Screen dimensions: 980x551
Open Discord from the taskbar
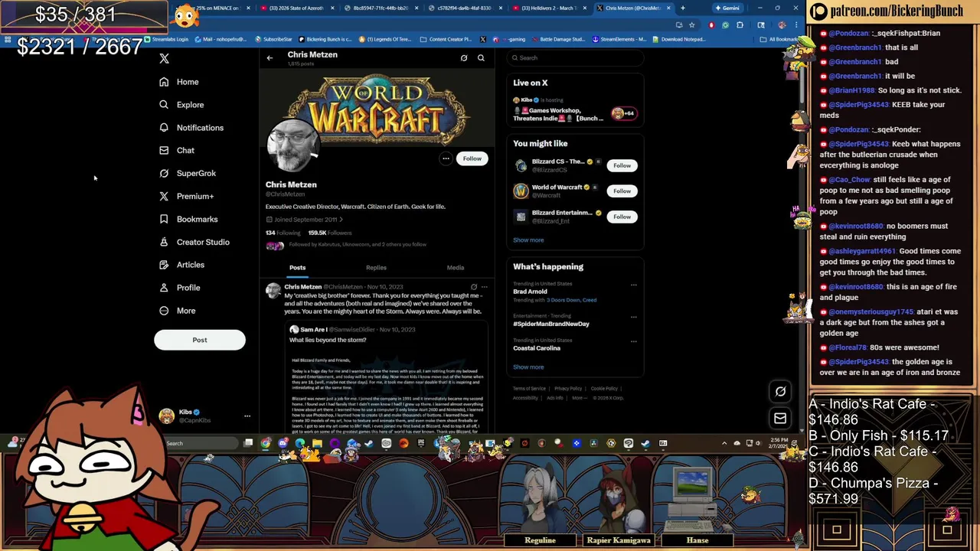(x=283, y=443)
